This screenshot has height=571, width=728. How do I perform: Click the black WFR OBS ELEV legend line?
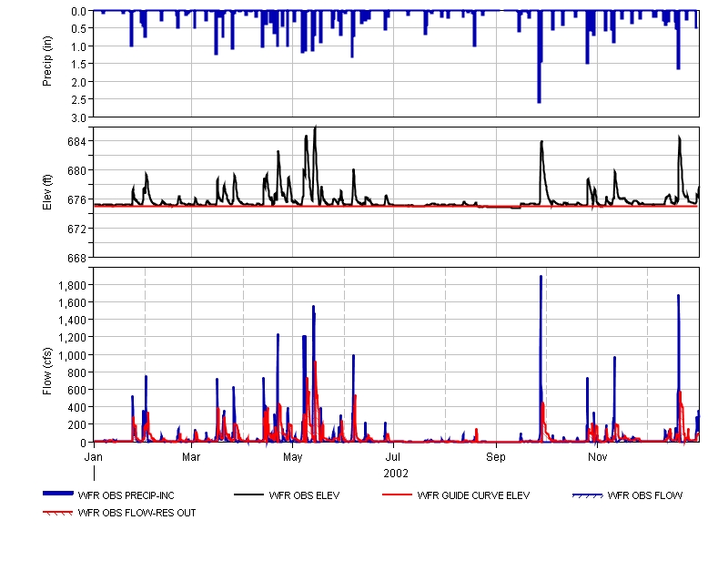pyautogui.click(x=248, y=496)
